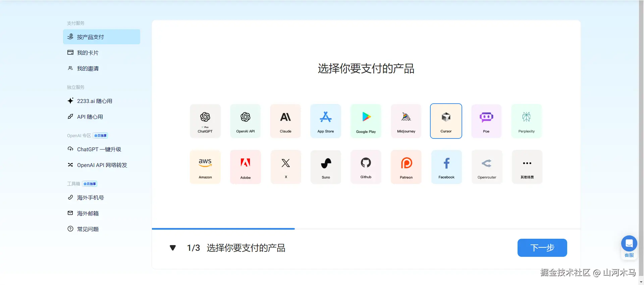Click the 选择你要支付的产品 page heading
Image resolution: width=644 pixels, height=285 pixels.
[x=366, y=68]
